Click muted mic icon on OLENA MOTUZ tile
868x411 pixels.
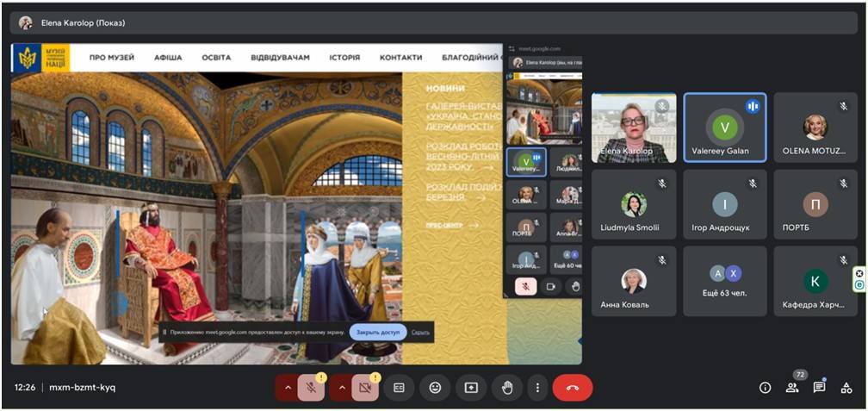843,106
